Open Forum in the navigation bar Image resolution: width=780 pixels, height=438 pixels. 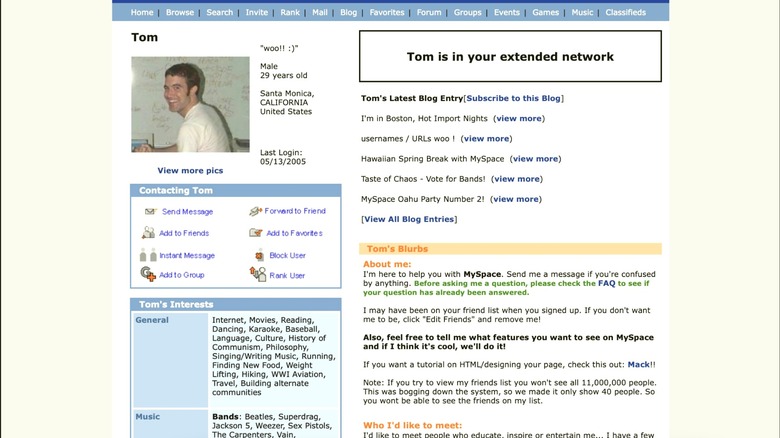click(x=429, y=12)
